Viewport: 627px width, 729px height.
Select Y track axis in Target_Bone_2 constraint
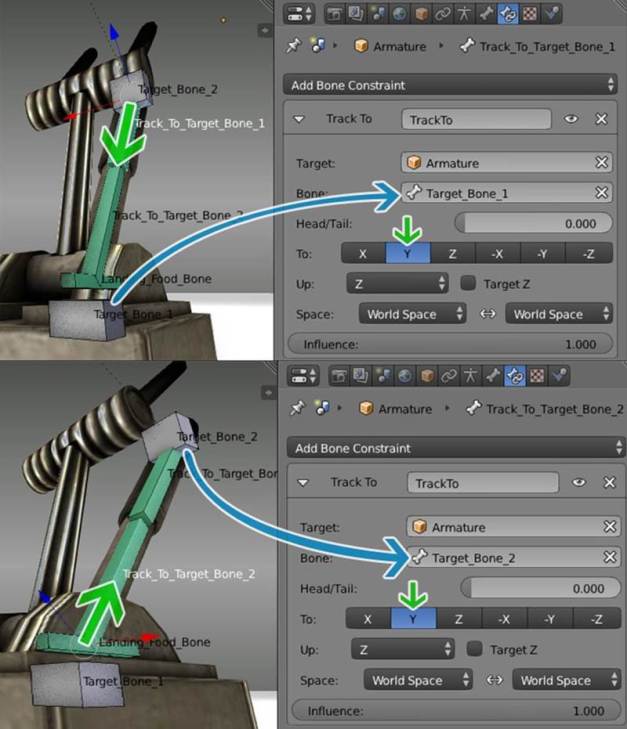pos(414,619)
